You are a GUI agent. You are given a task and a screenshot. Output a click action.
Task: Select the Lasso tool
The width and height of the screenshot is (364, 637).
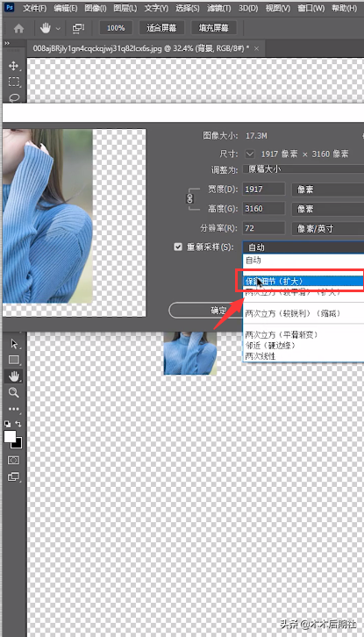pyautogui.click(x=14, y=97)
